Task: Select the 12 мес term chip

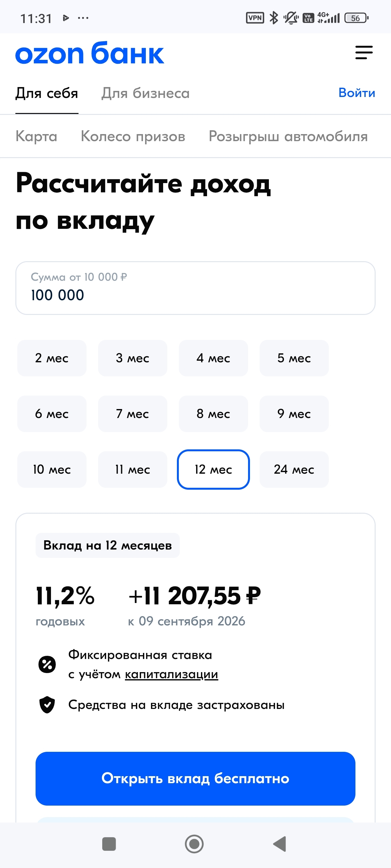Action: [x=213, y=470]
